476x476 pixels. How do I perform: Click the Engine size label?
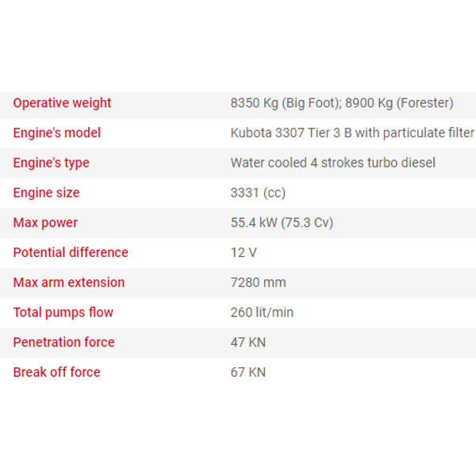coord(46,193)
